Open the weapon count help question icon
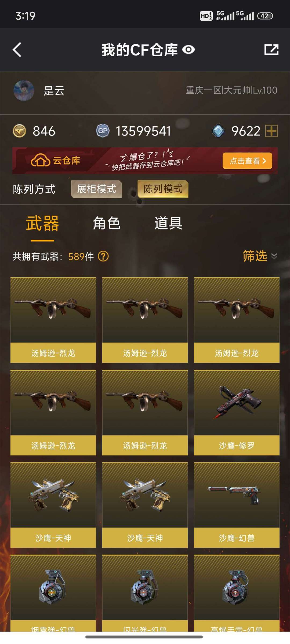The width and height of the screenshot is (290, 644). pos(103,256)
